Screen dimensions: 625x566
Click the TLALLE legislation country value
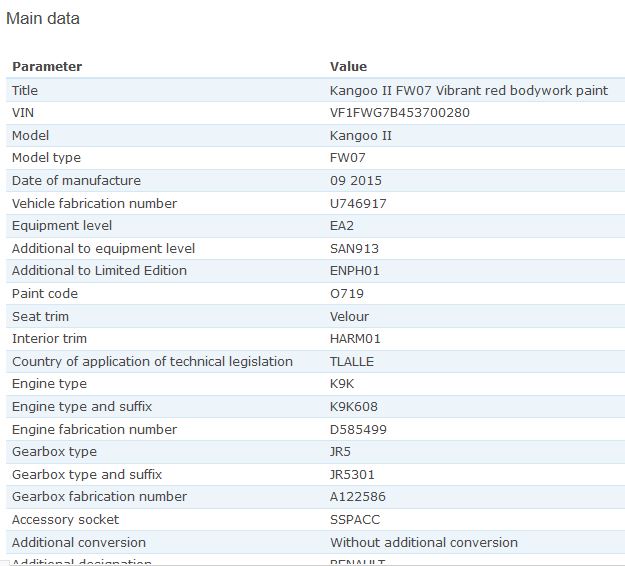pos(353,362)
